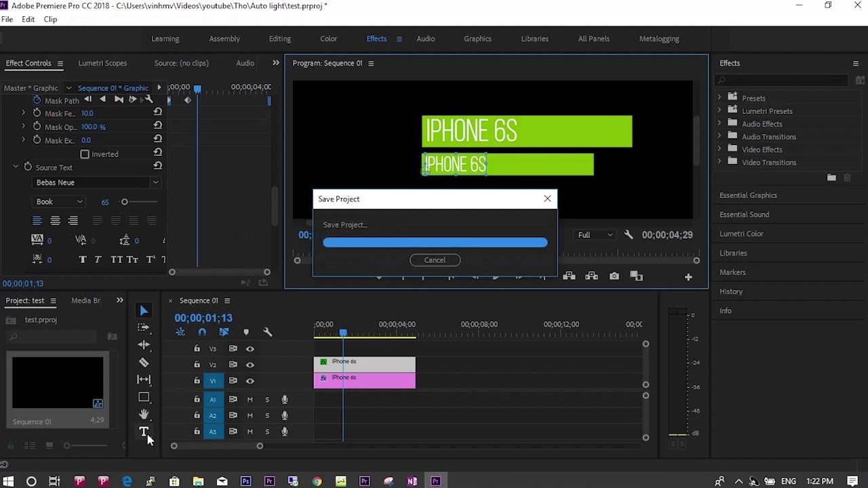Apply Faux Bold text style
Screen dimensions: 868x488
(83, 260)
